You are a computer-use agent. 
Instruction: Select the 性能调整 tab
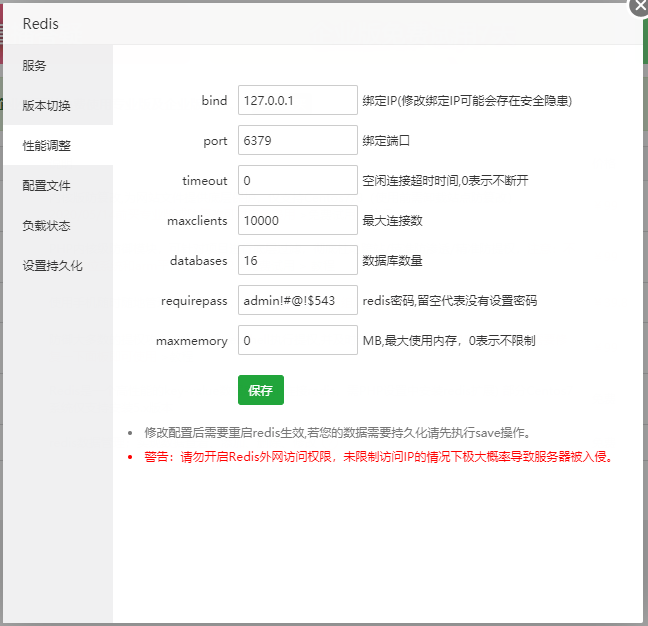tap(58, 145)
